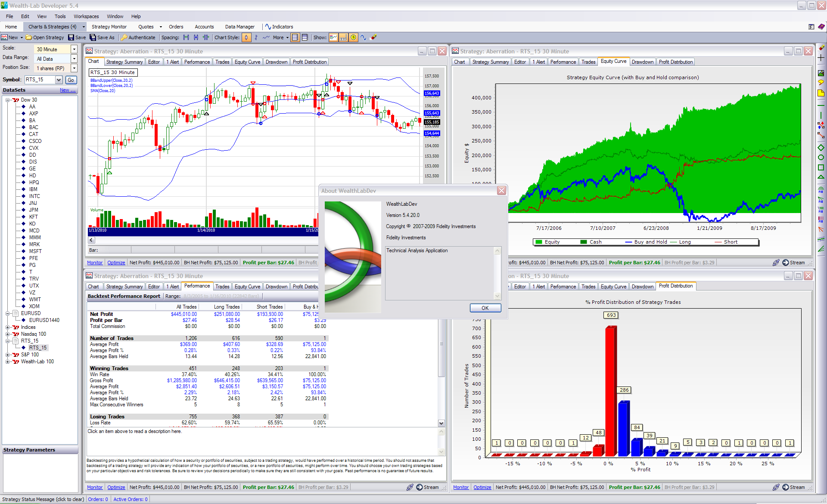The height and width of the screenshot is (504, 827).
Task: Open the Tools menu
Action: point(60,16)
